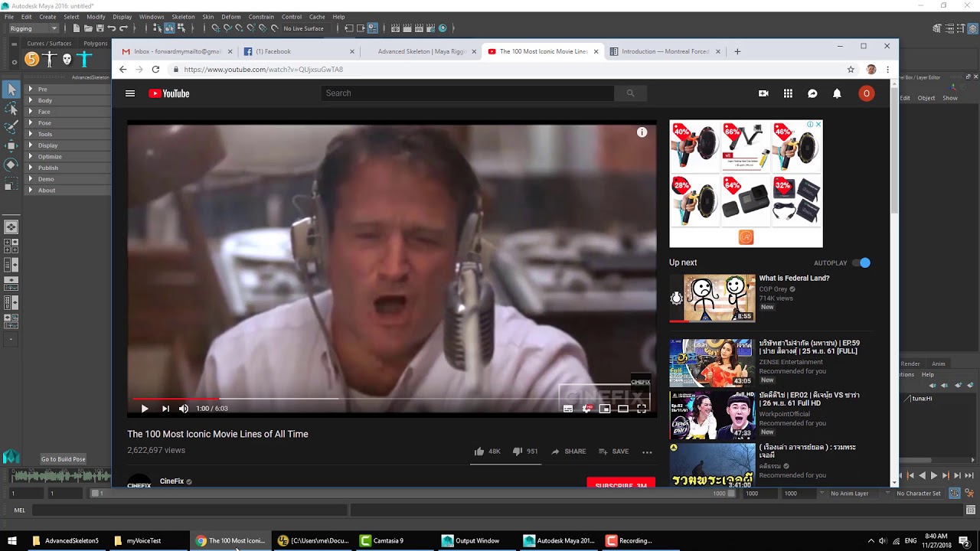Mute the YouTube player volume
The height and width of the screenshot is (551, 980).
tap(184, 409)
